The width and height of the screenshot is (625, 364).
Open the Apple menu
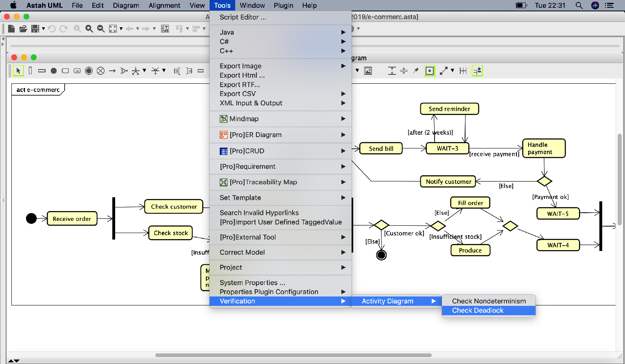tap(13, 5)
